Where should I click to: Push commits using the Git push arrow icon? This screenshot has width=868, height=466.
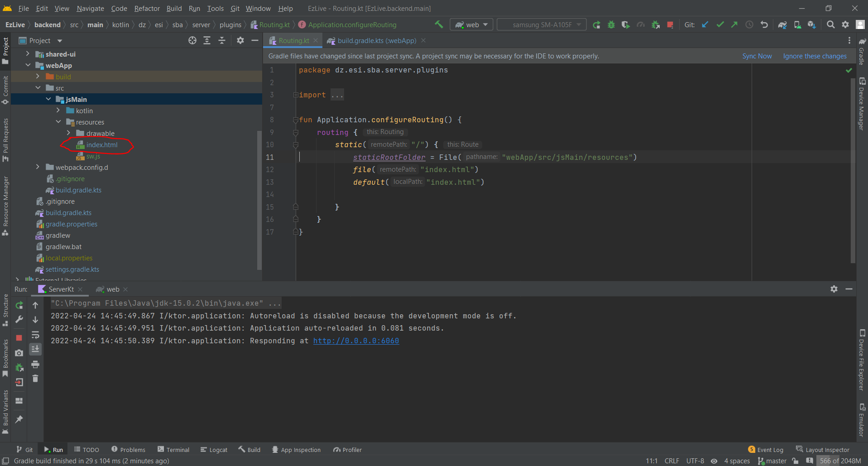click(734, 24)
